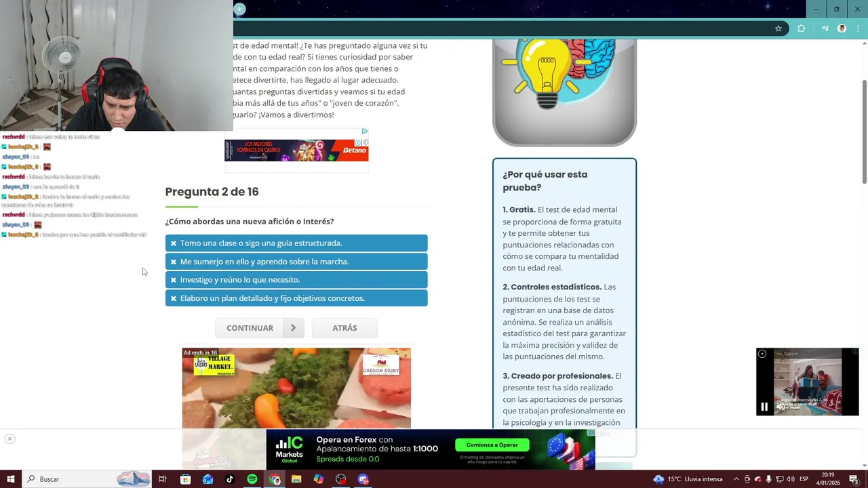Open TikTok from the taskbar

(230, 479)
